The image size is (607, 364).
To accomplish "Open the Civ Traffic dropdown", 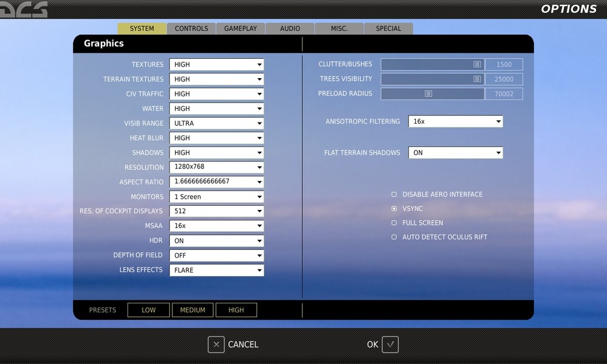I will pos(217,94).
